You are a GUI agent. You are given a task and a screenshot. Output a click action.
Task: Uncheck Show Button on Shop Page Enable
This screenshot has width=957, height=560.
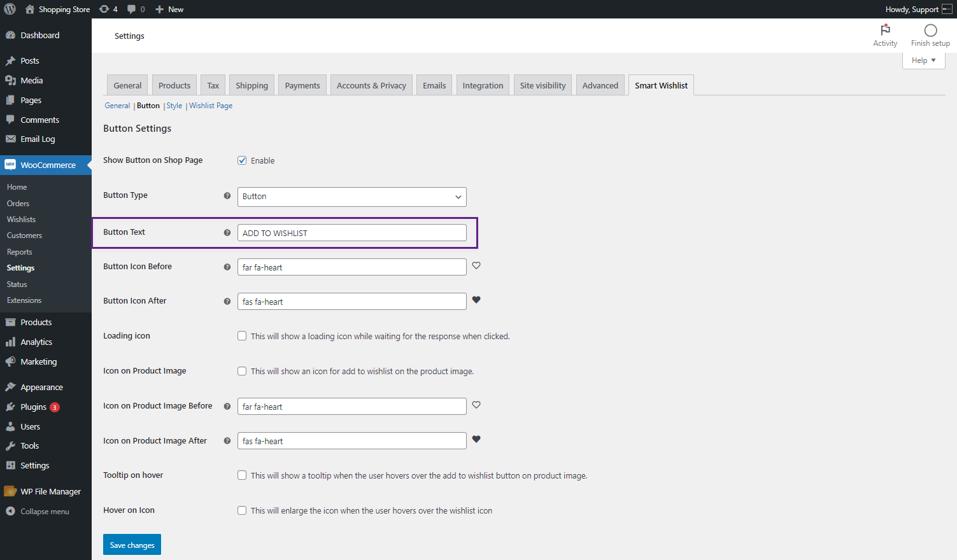pyautogui.click(x=242, y=160)
